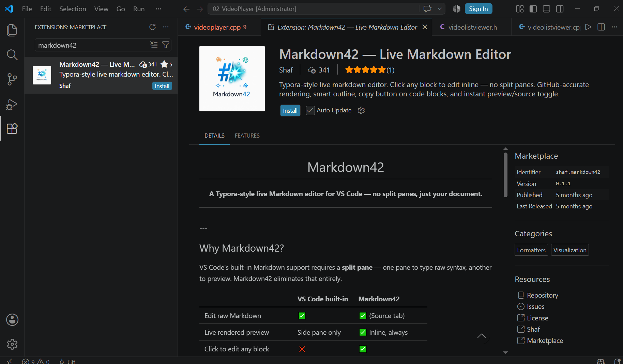Split the editor to the right
The image size is (623, 364).
coord(601,27)
